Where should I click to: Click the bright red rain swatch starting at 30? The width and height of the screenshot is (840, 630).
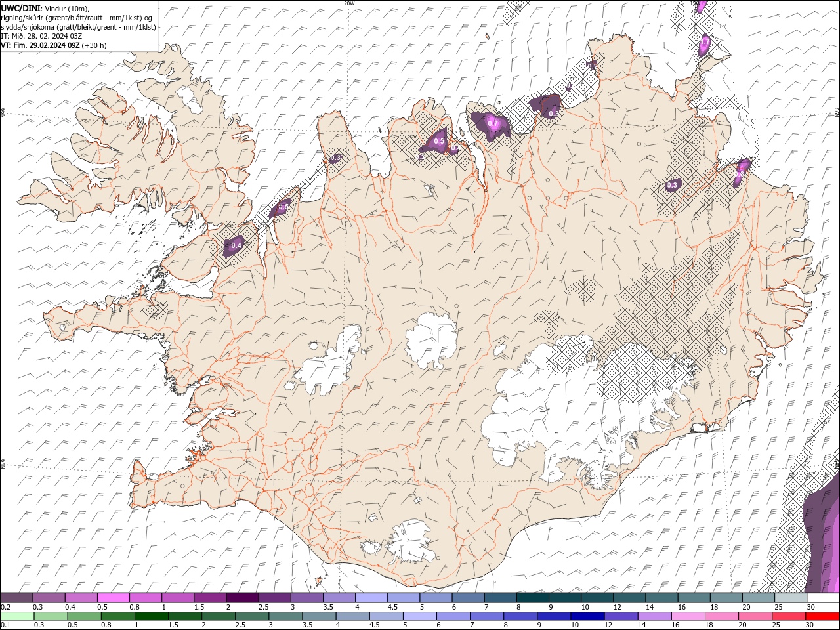[x=822, y=616]
